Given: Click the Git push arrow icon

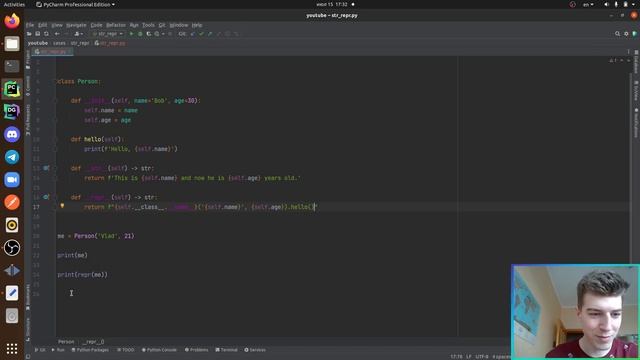Looking at the screenshot, I should (210, 34).
